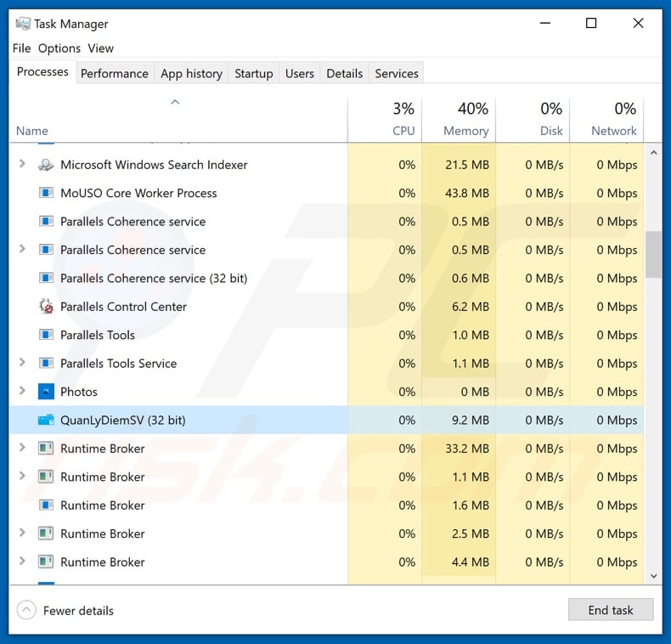Screen dimensions: 671x644
Task: Click the 9.2 MB memory value
Action: point(471,420)
